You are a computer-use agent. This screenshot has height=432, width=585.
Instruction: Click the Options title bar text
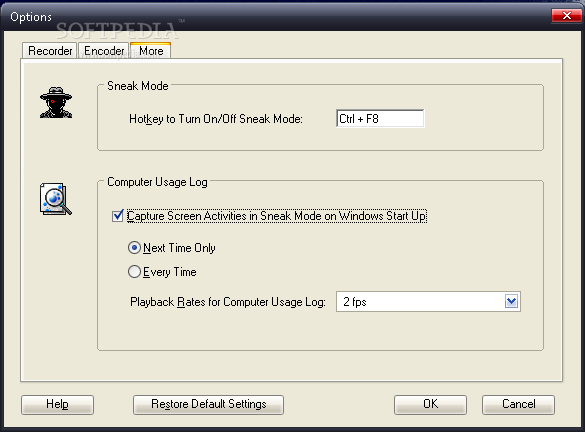click(31, 17)
